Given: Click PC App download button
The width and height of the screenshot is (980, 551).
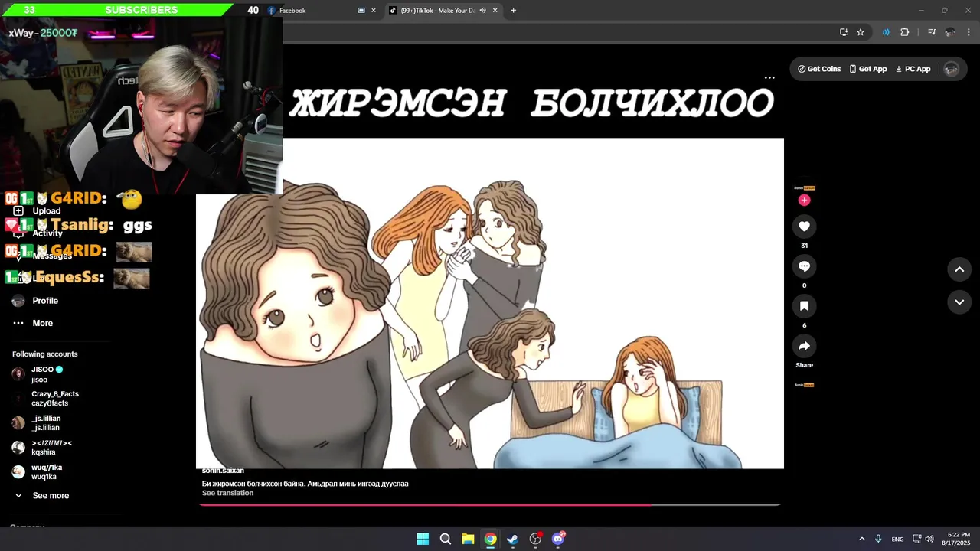Looking at the screenshot, I should 913,69.
